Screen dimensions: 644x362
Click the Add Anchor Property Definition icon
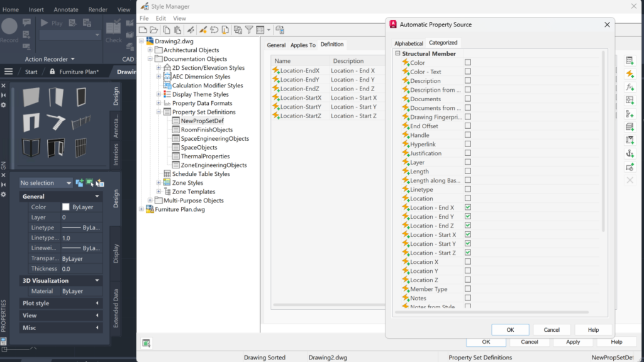click(x=630, y=153)
